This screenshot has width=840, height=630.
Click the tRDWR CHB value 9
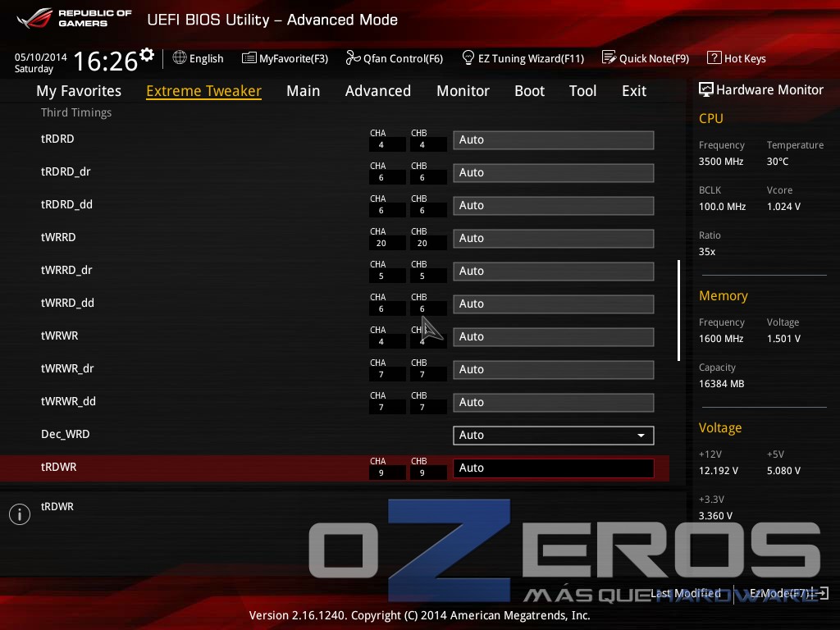pyautogui.click(x=422, y=473)
